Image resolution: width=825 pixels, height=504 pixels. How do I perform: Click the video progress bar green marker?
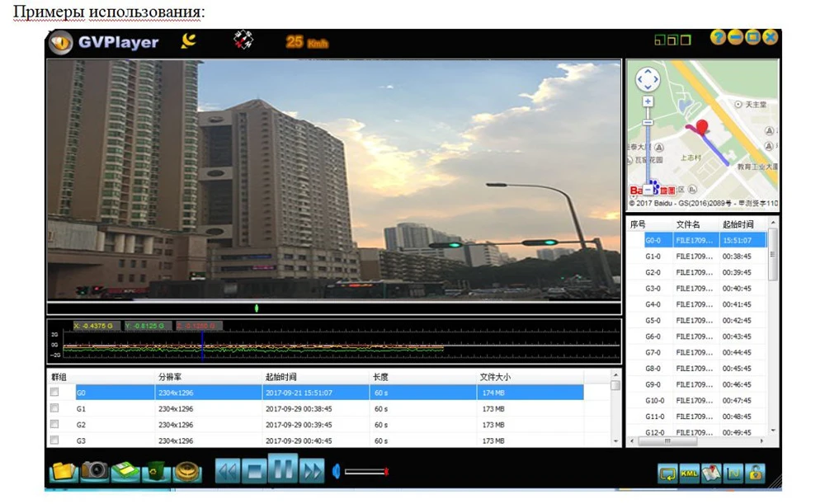click(257, 309)
